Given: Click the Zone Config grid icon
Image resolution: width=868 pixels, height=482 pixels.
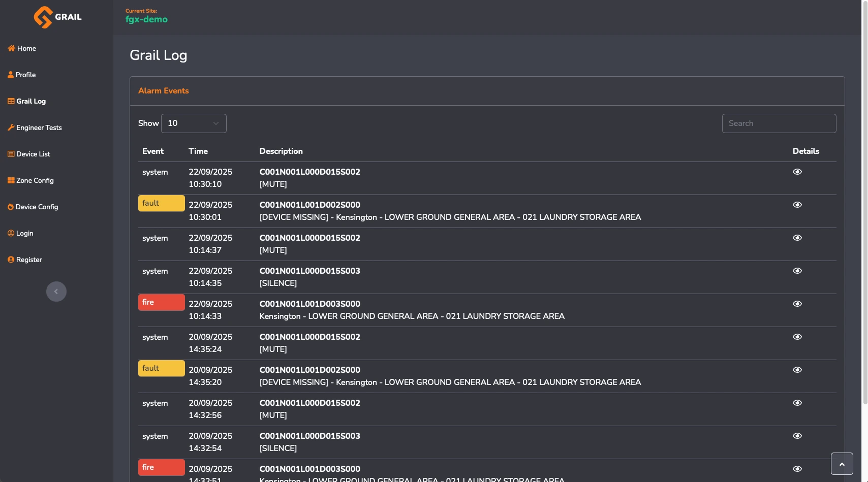Looking at the screenshot, I should coord(11,180).
